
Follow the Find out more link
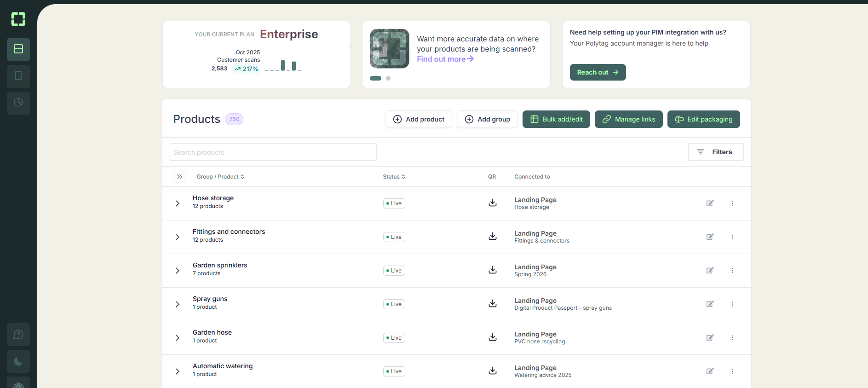tap(445, 59)
